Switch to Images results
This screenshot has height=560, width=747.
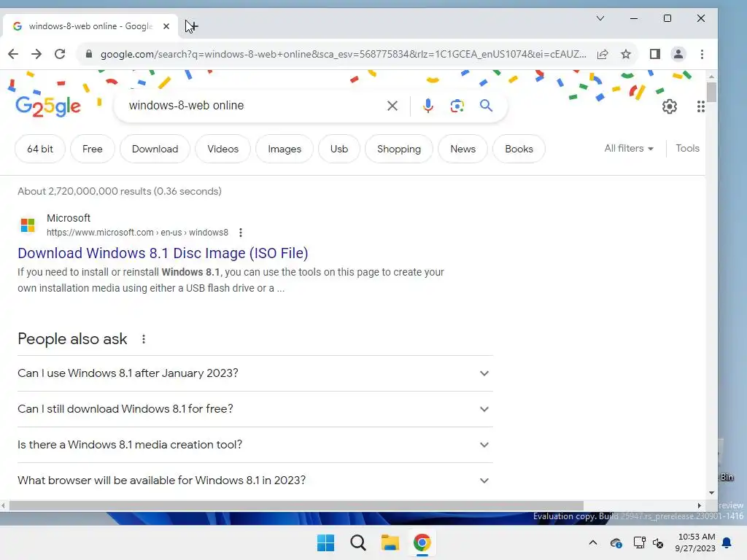[x=285, y=149]
